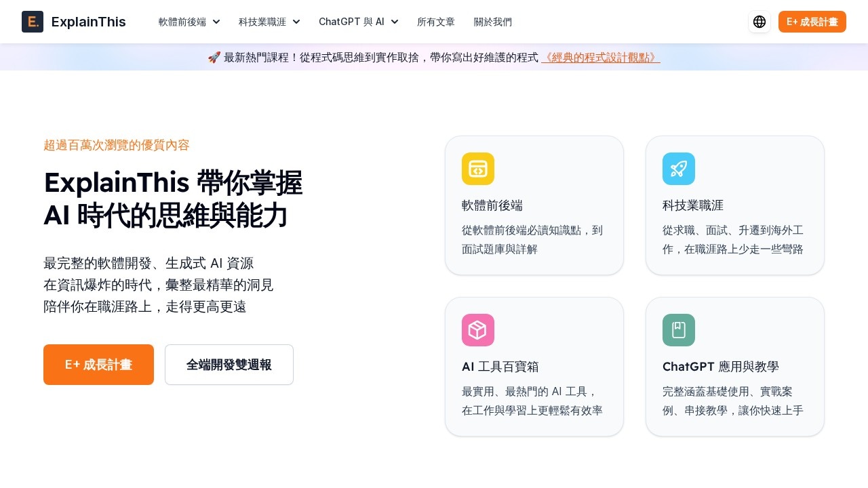Screen dimensions: 868x488
Task: Open the 《經典的程式設計觀點》 course link
Action: (x=600, y=58)
